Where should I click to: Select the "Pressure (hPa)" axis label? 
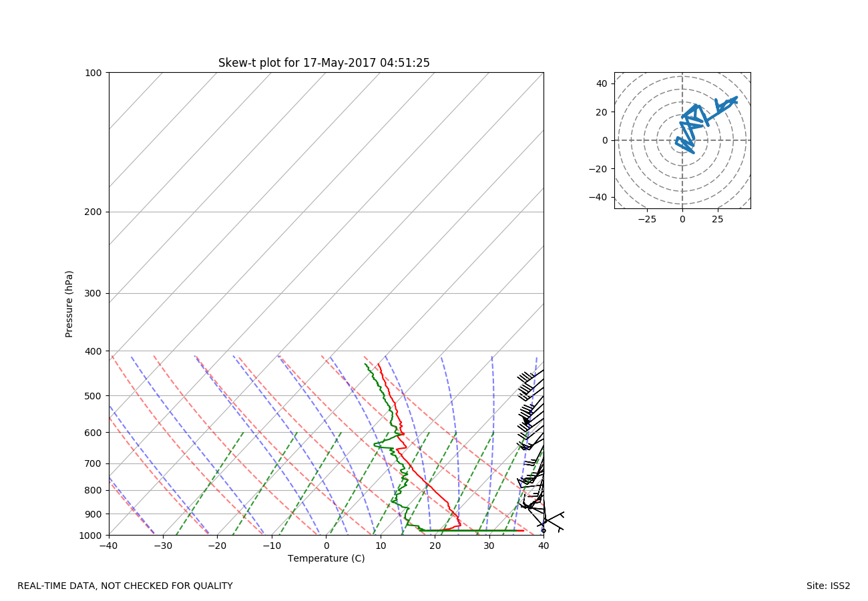pyautogui.click(x=69, y=304)
